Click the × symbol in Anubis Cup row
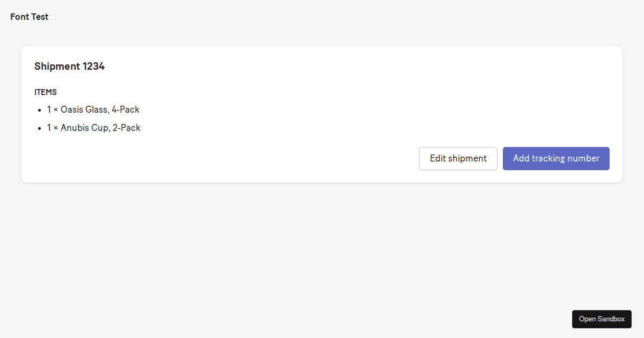Screen dimensions: 644x338 [56, 128]
